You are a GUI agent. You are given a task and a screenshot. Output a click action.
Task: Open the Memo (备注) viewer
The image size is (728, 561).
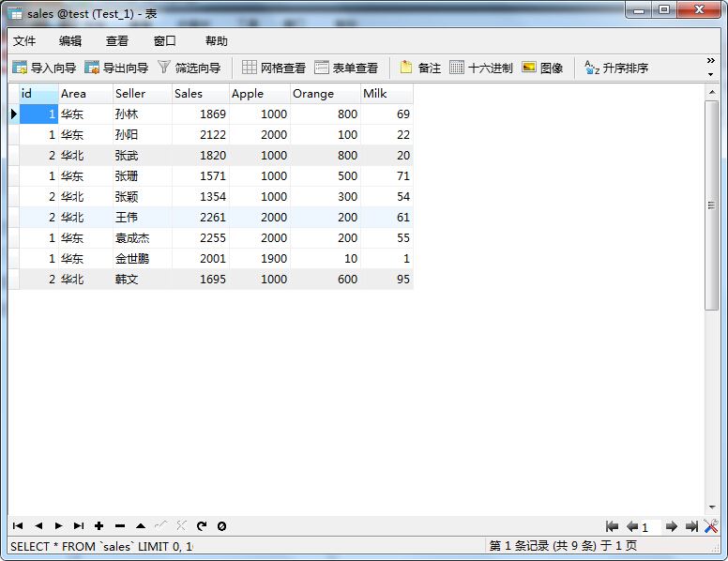420,68
